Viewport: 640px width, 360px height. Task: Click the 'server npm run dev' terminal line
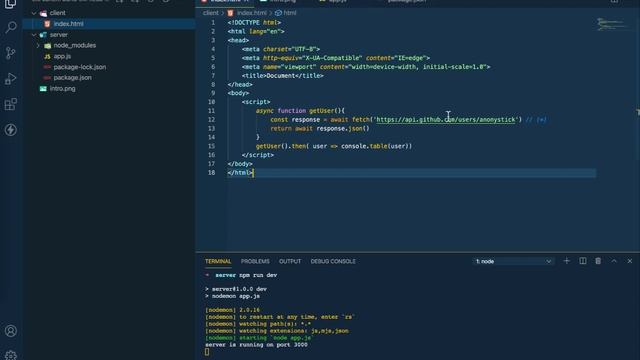tap(246, 275)
